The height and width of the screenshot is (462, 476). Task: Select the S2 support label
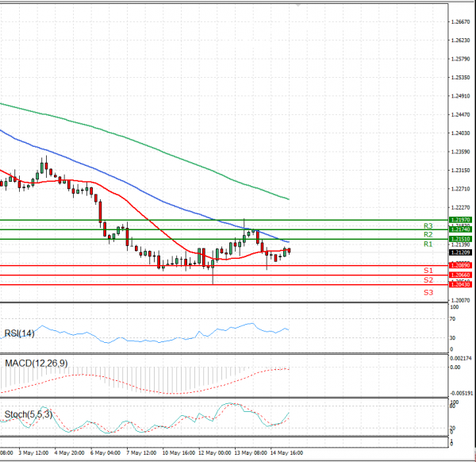tap(428, 280)
